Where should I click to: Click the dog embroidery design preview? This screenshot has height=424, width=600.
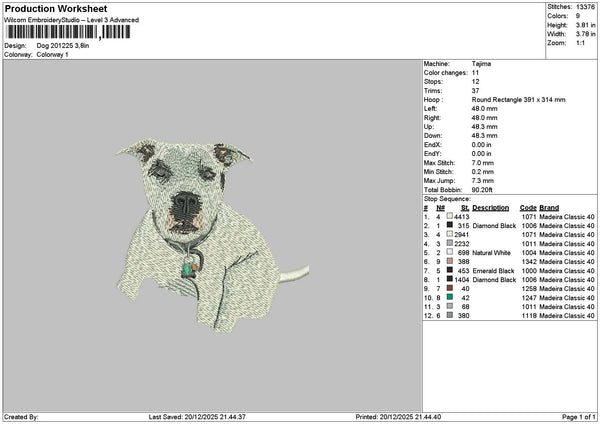(212, 234)
